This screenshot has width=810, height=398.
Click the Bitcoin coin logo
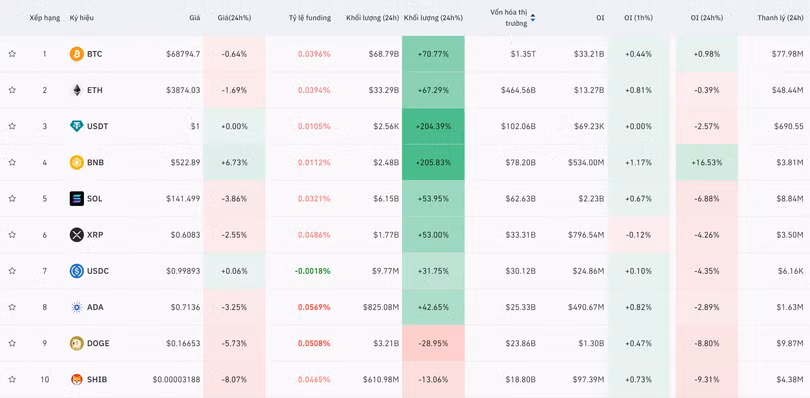[x=76, y=54]
